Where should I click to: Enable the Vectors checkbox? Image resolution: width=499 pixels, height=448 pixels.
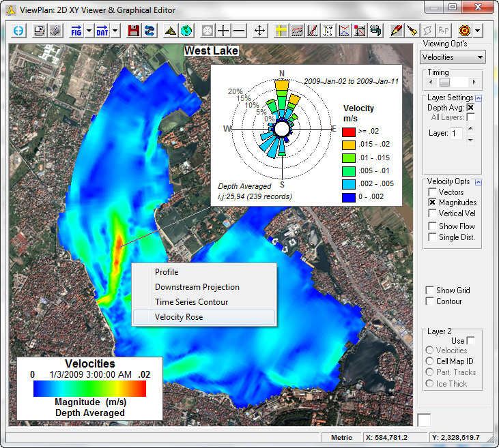click(432, 192)
